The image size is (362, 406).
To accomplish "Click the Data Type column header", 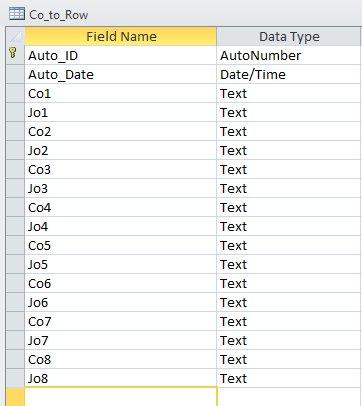I will tap(289, 36).
